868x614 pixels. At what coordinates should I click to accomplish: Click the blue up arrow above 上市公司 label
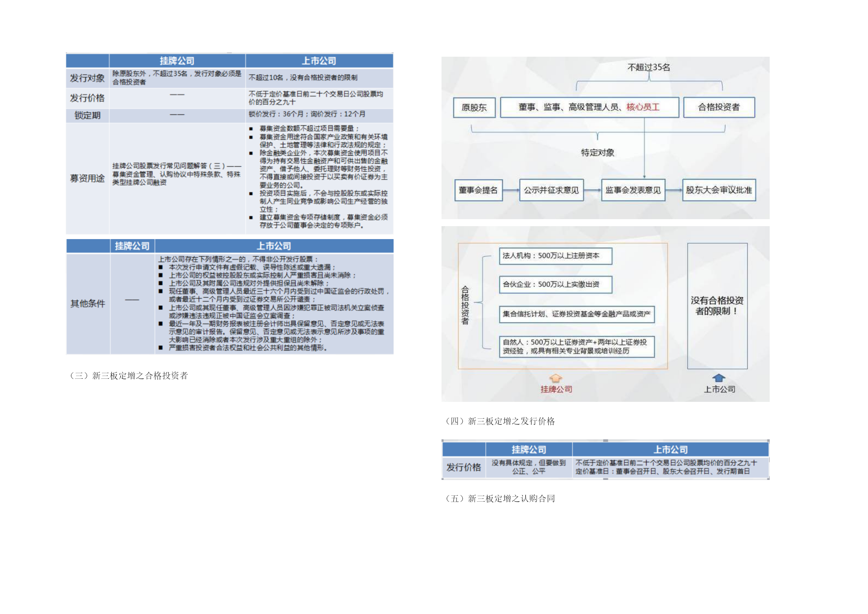point(718,378)
